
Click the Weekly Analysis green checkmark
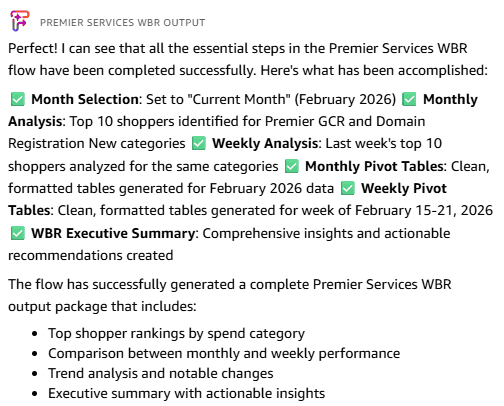pyautogui.click(x=199, y=144)
